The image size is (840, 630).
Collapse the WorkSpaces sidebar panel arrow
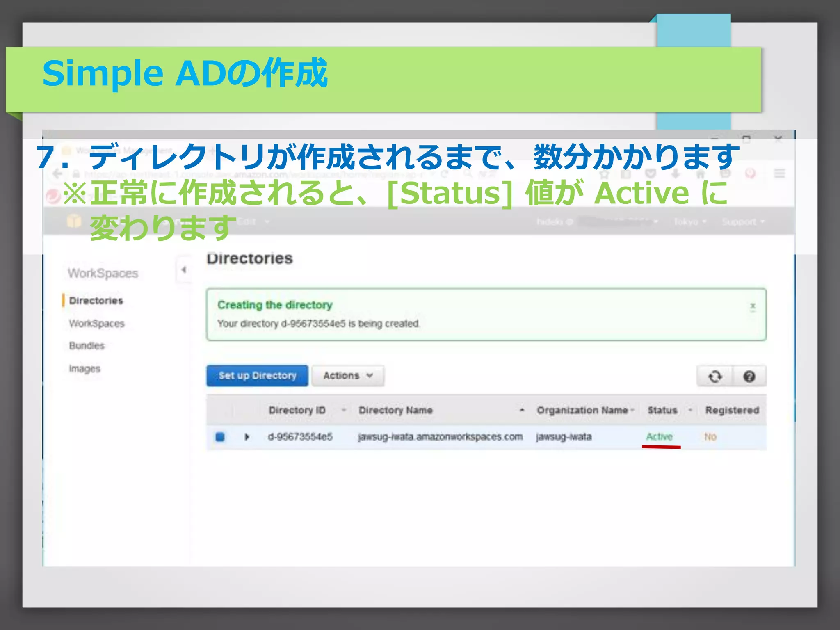click(184, 269)
